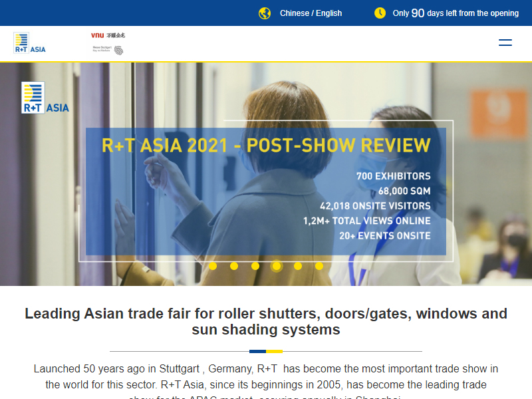Select the active fourth carousel dot
The image size is (532, 399).
coord(277,266)
